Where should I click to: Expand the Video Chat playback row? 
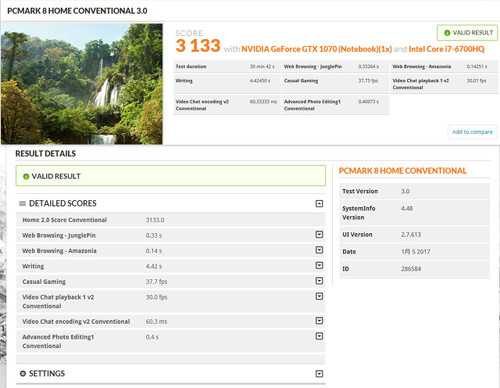319,296
